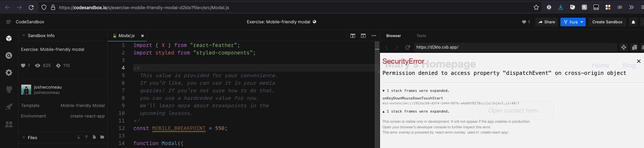644x148 pixels.
Task: Open the Firefox downloads arrow icon
Action: pyautogui.click(x=560, y=7)
